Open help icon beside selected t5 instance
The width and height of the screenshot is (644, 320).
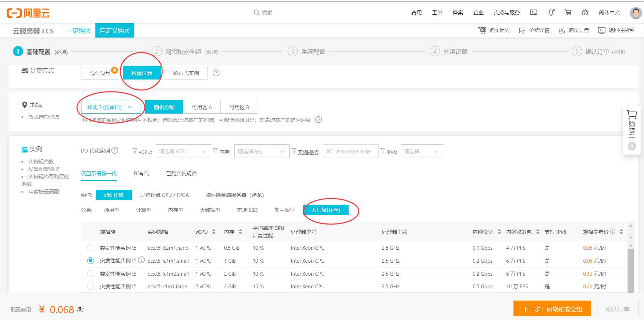point(141,260)
